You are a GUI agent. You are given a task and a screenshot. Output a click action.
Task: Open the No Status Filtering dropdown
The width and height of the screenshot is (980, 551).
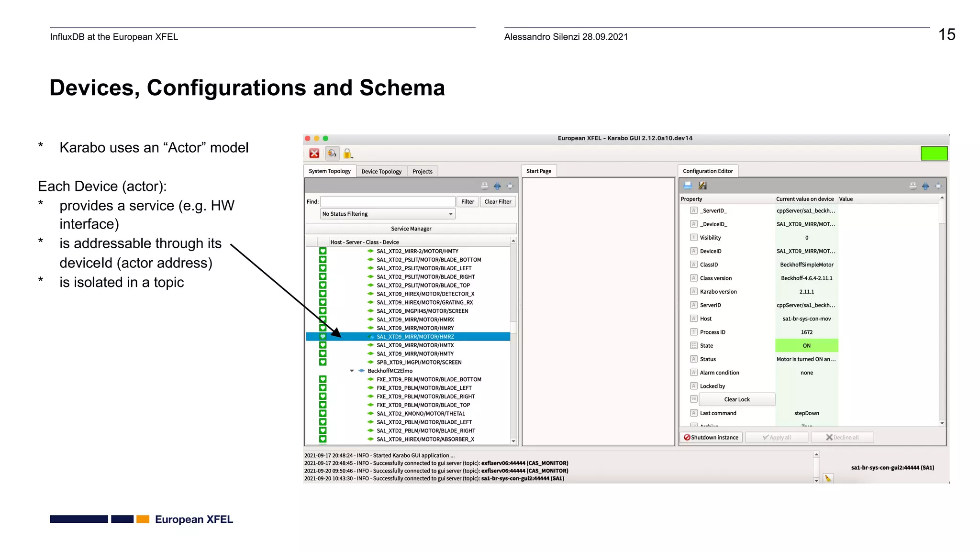pos(388,214)
